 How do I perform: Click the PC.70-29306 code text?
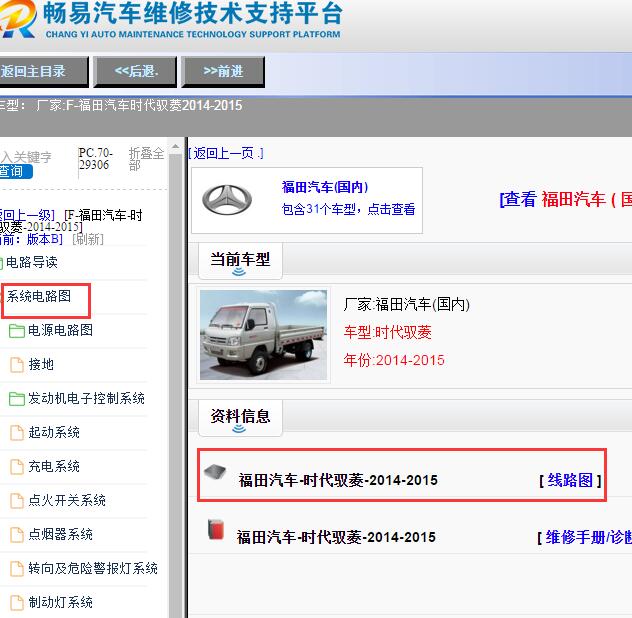[96, 159]
